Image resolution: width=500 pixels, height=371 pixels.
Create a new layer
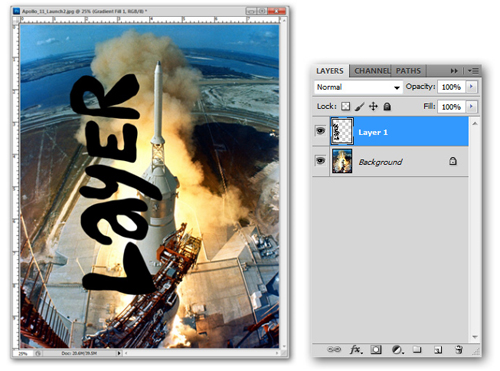point(438,350)
